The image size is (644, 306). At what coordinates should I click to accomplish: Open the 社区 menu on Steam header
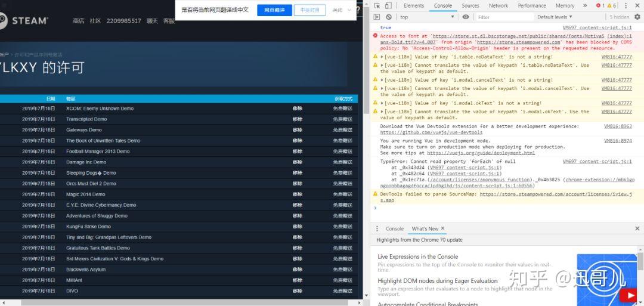(x=95, y=21)
